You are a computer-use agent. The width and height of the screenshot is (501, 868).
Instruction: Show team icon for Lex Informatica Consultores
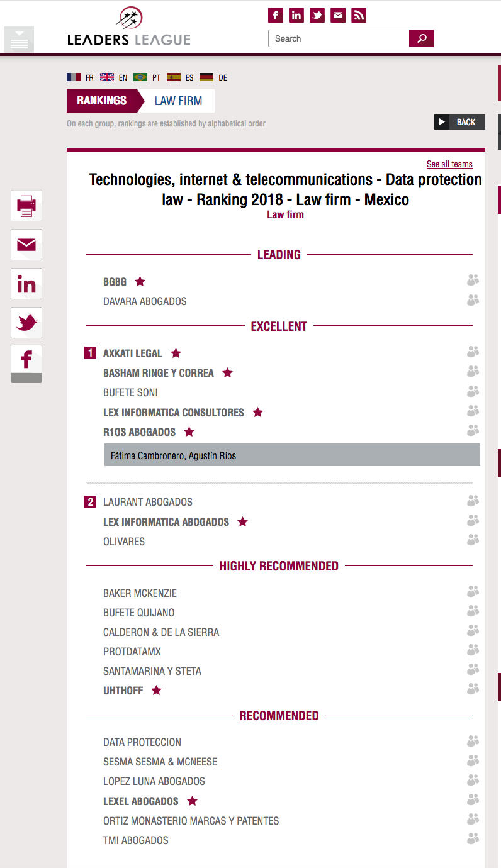coord(473,411)
